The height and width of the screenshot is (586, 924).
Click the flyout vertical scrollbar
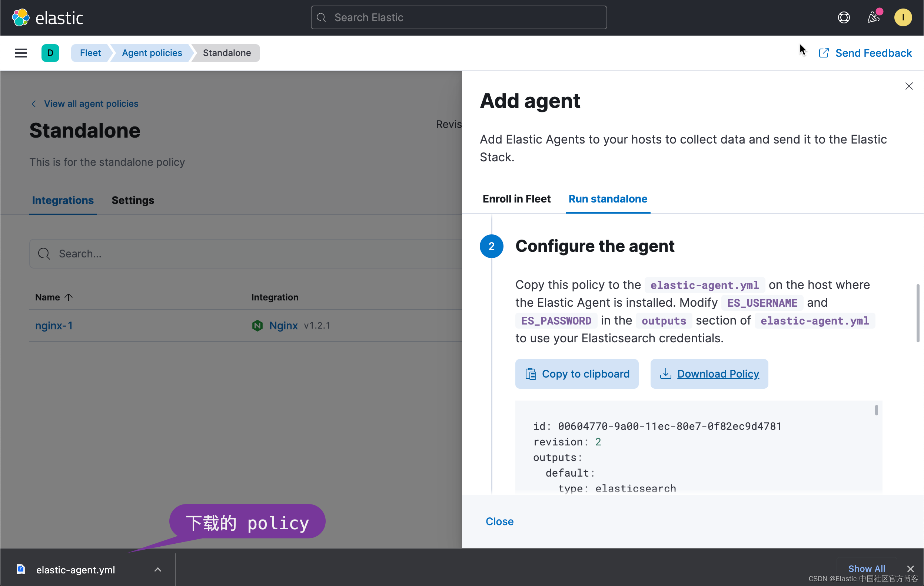tap(917, 313)
